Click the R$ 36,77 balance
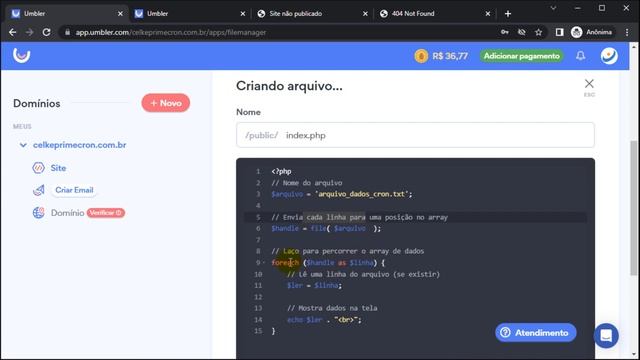The width and height of the screenshot is (640, 360). click(x=450, y=56)
